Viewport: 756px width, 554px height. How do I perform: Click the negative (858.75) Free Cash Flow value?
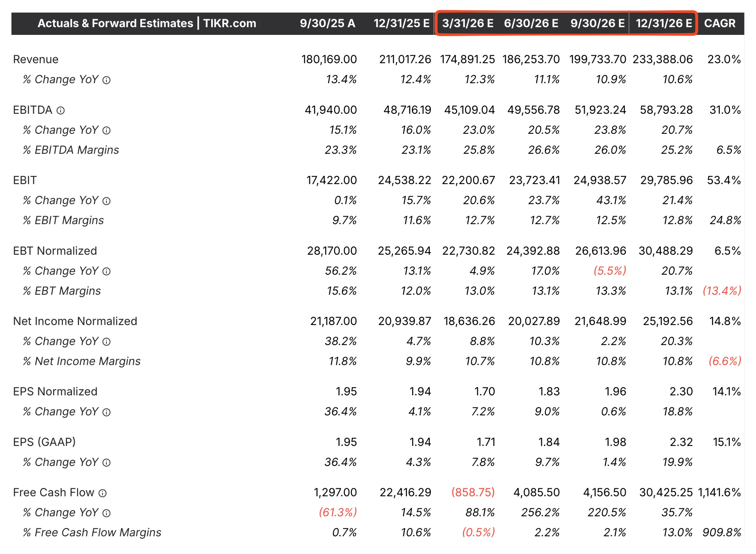[x=473, y=492]
